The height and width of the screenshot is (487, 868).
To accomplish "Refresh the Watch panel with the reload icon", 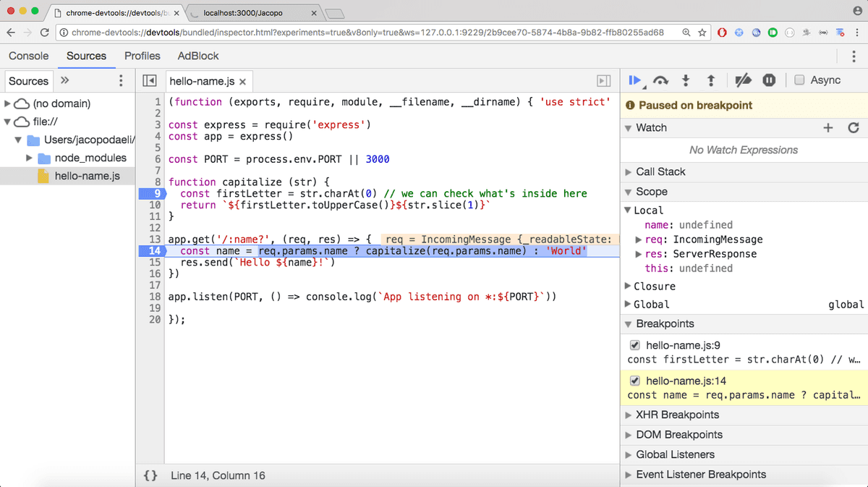I will pos(853,127).
